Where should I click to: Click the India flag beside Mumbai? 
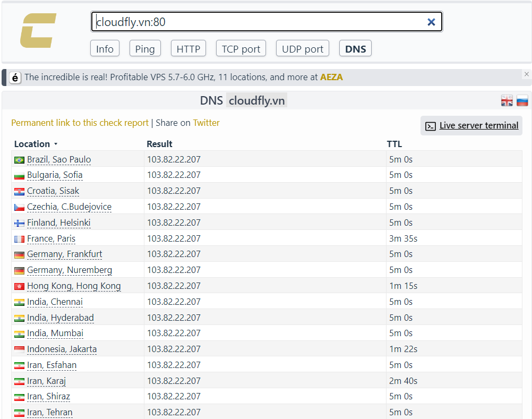(19, 334)
